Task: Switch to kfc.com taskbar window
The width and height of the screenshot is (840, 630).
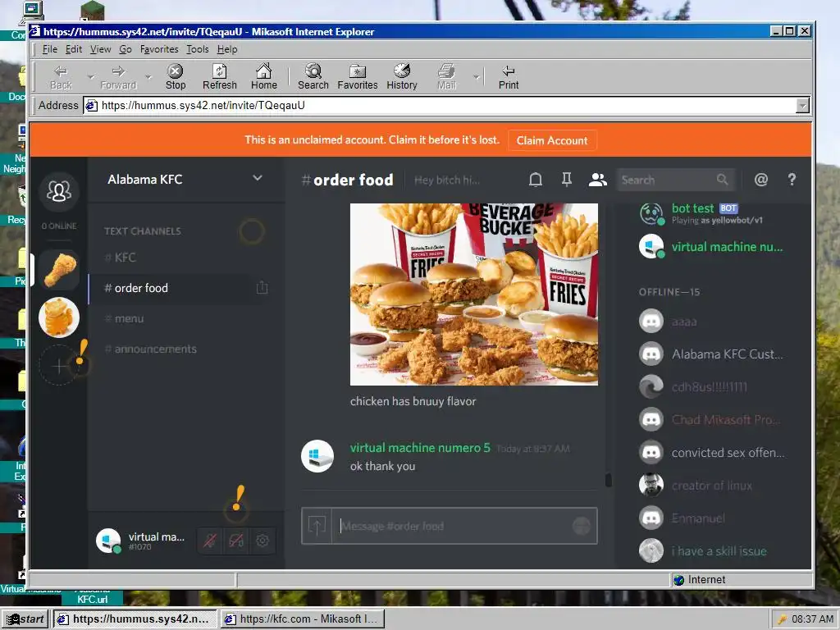Action: (x=302, y=619)
